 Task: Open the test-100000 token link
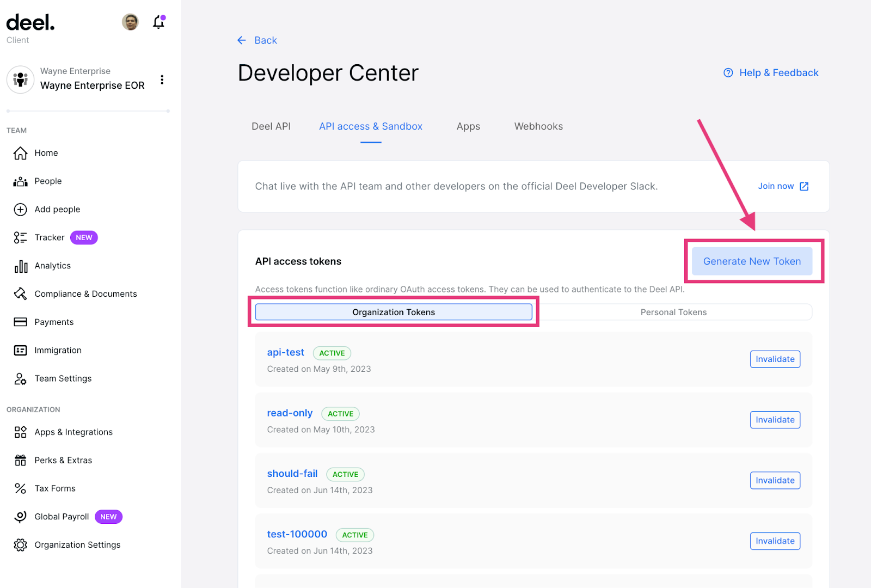pyautogui.click(x=297, y=534)
